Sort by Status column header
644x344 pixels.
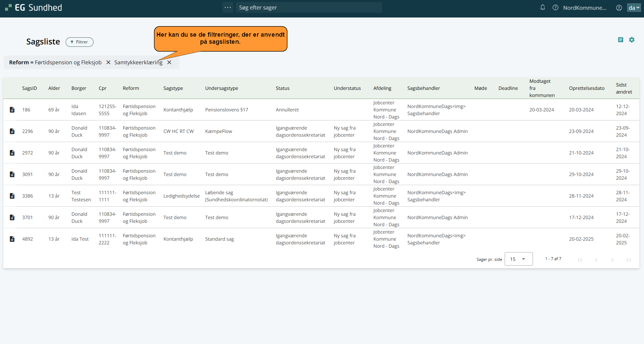(x=283, y=88)
